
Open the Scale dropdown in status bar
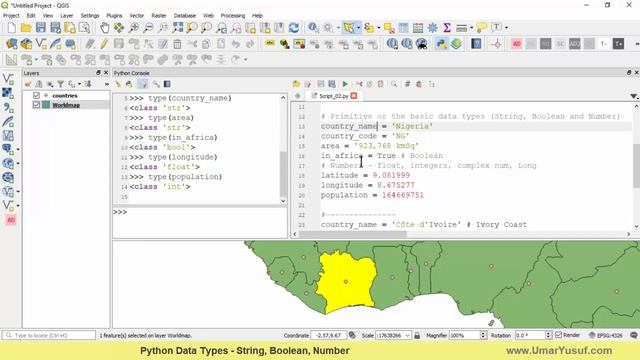(x=407, y=336)
